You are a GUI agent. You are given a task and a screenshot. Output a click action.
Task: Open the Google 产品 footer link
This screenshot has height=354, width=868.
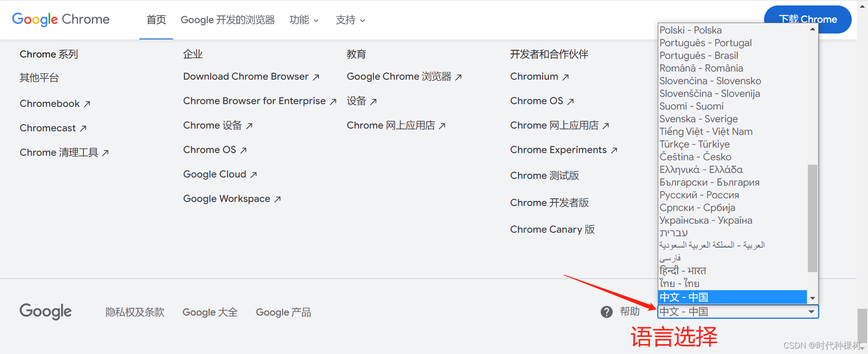click(x=283, y=312)
